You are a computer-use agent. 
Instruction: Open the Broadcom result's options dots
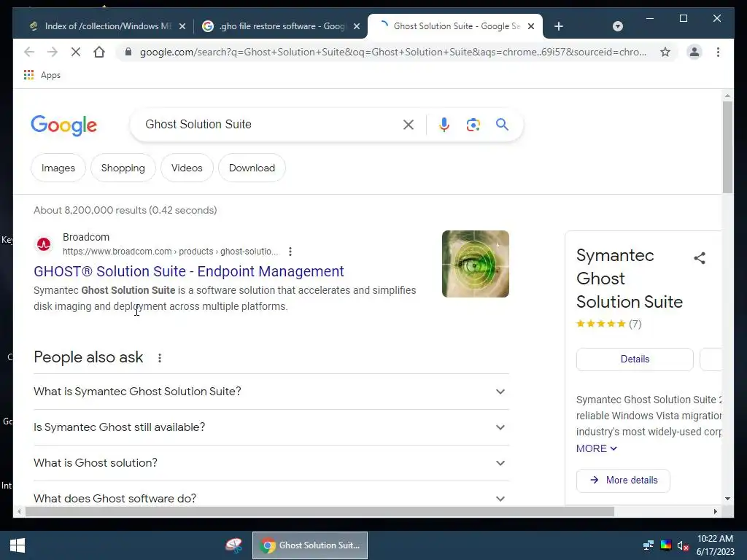point(290,252)
